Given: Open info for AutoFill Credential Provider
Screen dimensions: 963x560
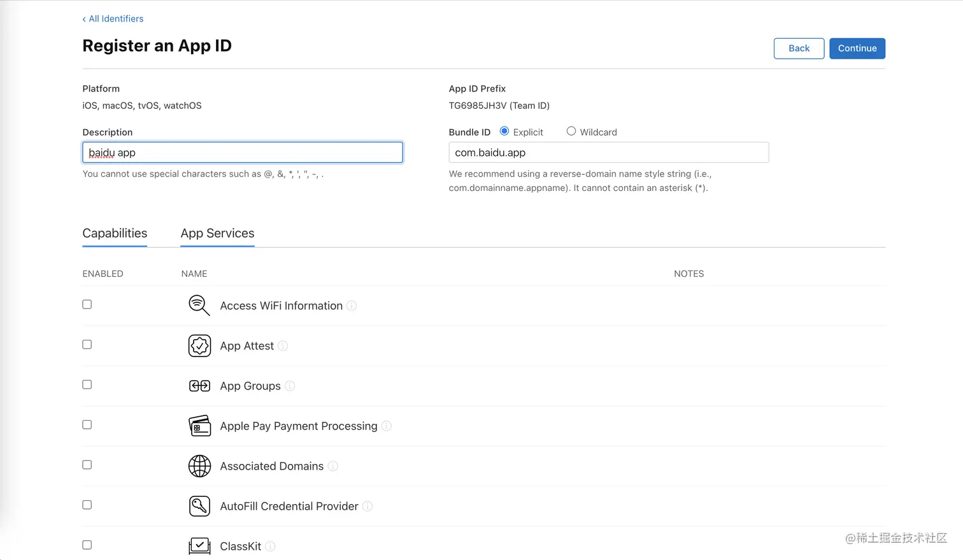Looking at the screenshot, I should [367, 507].
